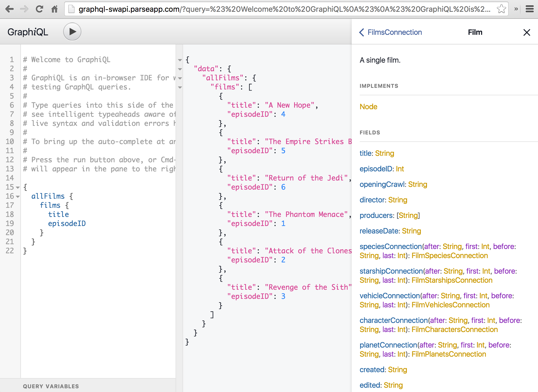Fold the allFilms block at line 16

point(18,197)
